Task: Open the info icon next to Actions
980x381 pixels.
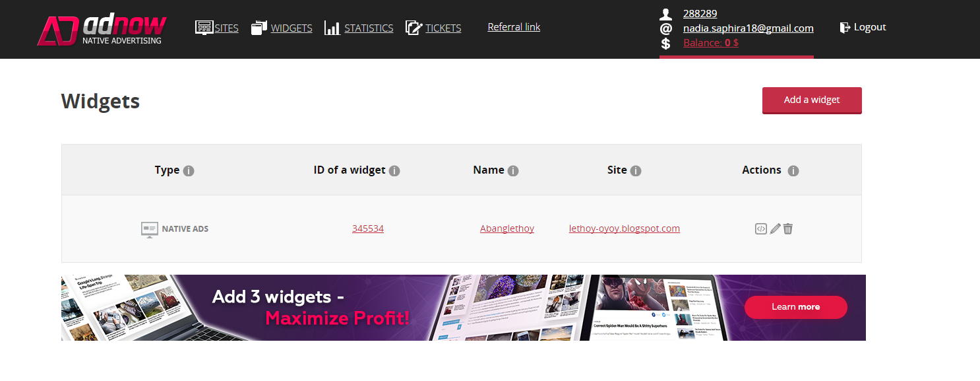Action: tap(793, 171)
